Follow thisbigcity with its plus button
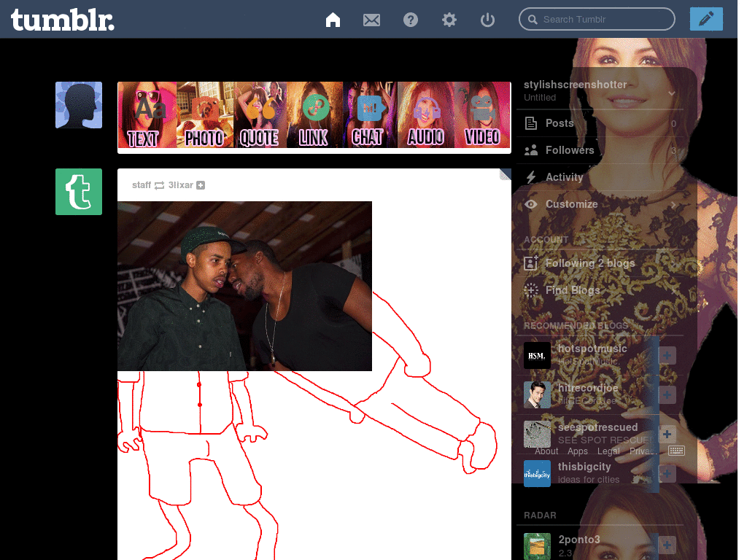 pos(667,473)
